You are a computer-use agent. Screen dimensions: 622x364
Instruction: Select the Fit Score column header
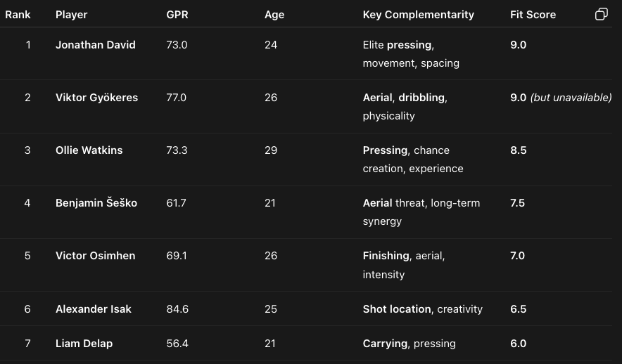click(533, 15)
